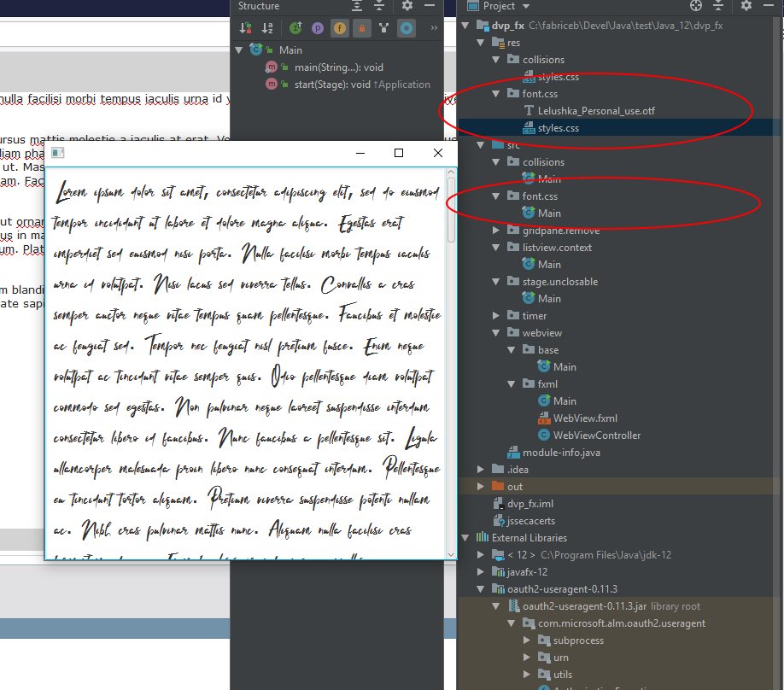
Task: Click scroll-down arrow in JavaFX text window
Action: click(450, 554)
